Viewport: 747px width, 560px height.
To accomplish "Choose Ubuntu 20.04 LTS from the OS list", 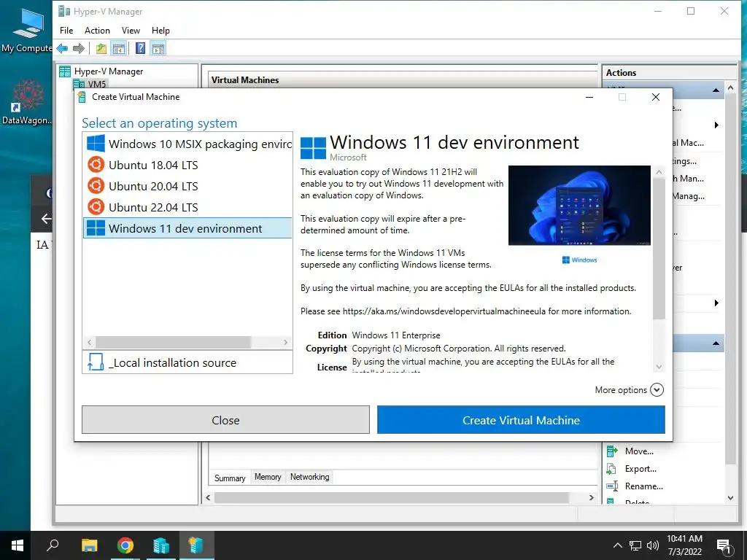I will 187,186.
